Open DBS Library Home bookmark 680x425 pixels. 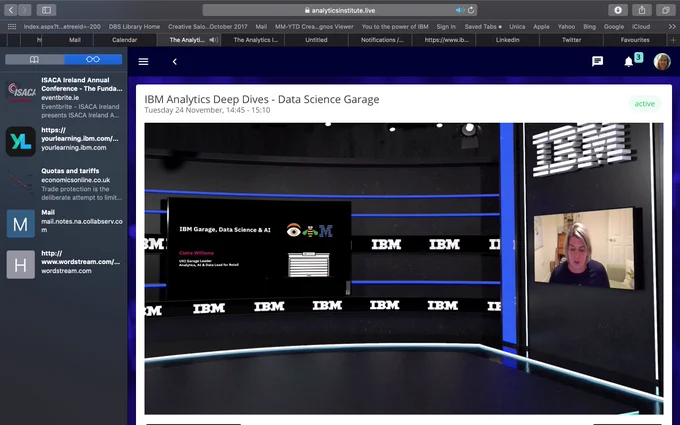tap(134, 26)
